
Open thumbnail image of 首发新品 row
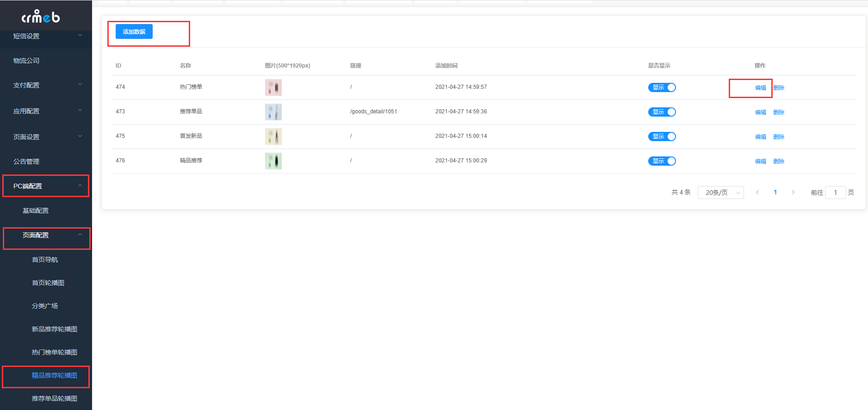pos(273,137)
